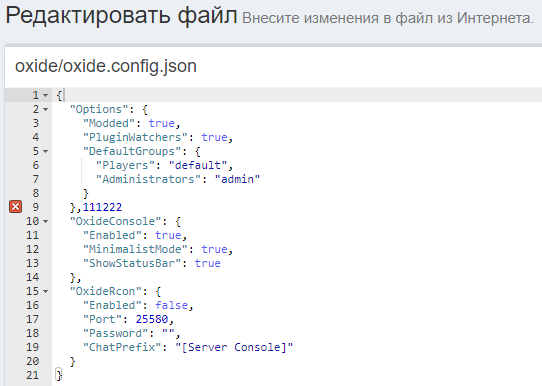
Task: Click the true value after "PluginWatchers"
Action: tap(214, 137)
